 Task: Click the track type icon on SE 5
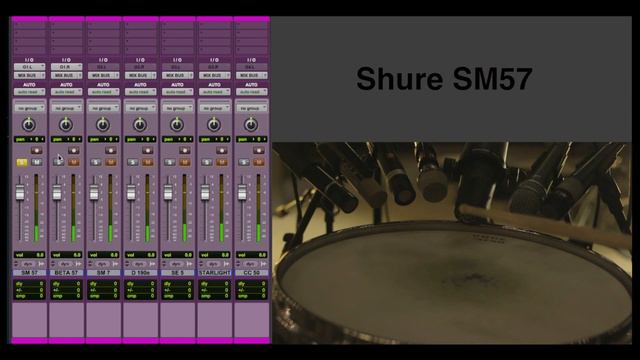(x=164, y=264)
